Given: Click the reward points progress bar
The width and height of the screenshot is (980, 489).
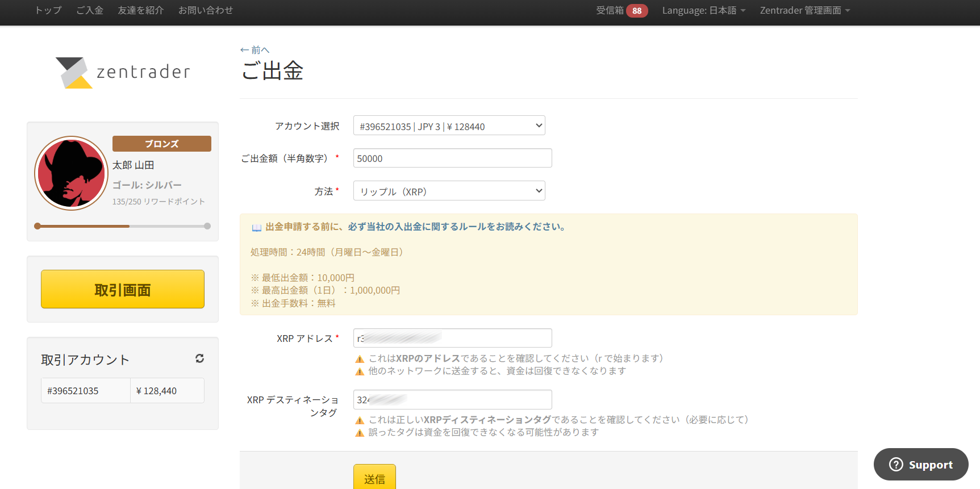Looking at the screenshot, I should [x=123, y=226].
